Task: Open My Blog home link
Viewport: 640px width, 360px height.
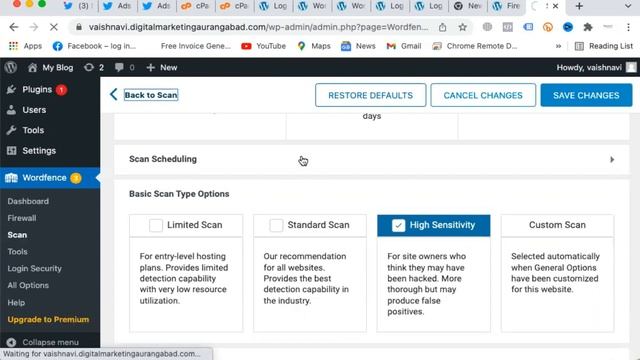Action: pos(51,67)
